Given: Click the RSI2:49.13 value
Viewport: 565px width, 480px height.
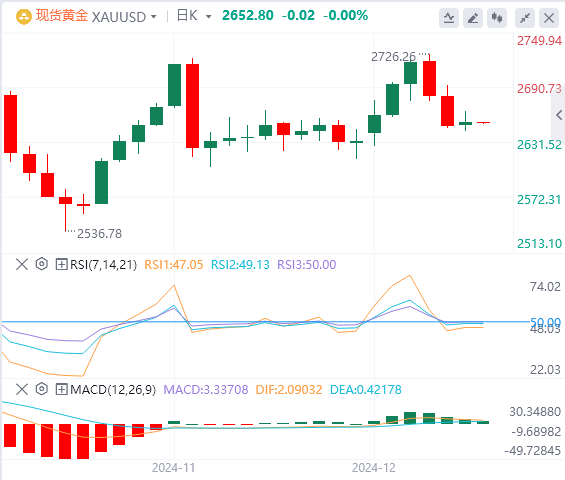Looking at the screenshot, I should [x=240, y=265].
